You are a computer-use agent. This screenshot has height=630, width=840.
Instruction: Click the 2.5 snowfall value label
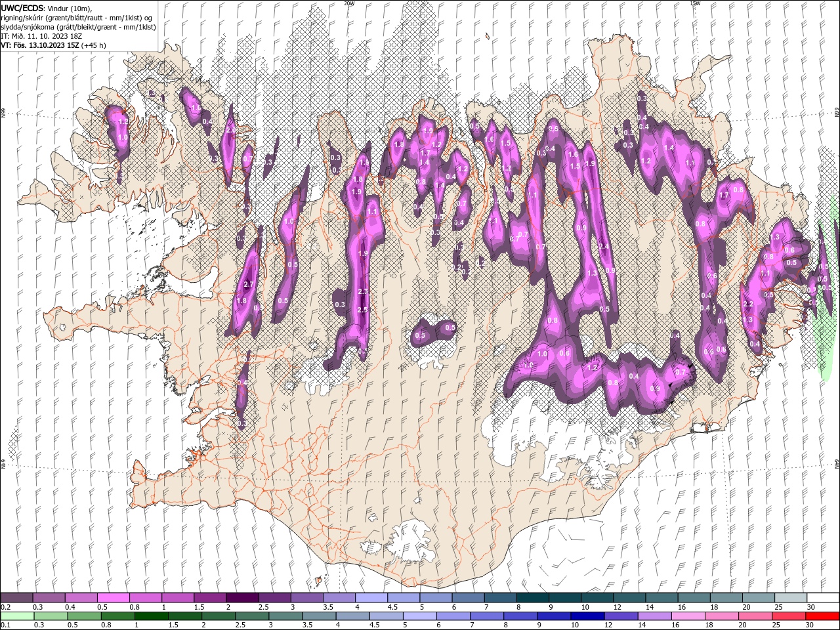(363, 310)
